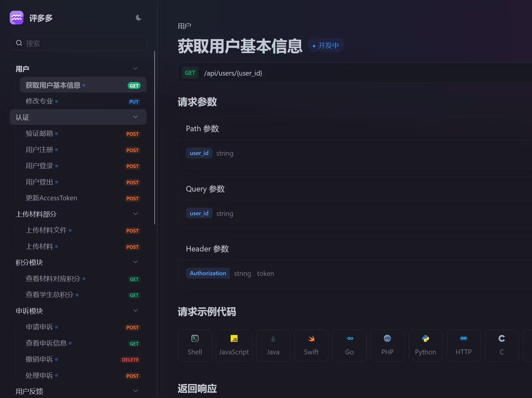Click the GET badge on 获取用户基本信息
Viewport: 532px width, 398px height.
(134, 86)
